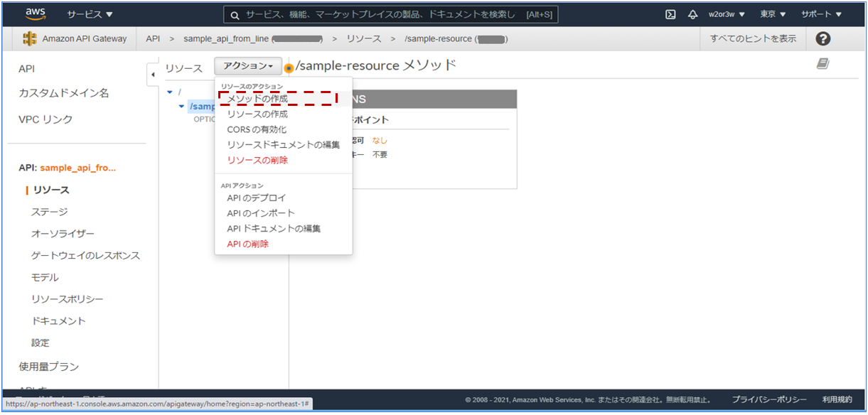Collapse the resource tree panel chevron
The height and width of the screenshot is (415, 868).
pos(154,73)
